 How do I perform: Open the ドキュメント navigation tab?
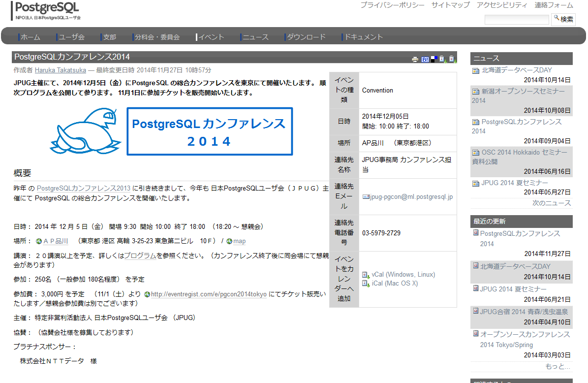363,37
